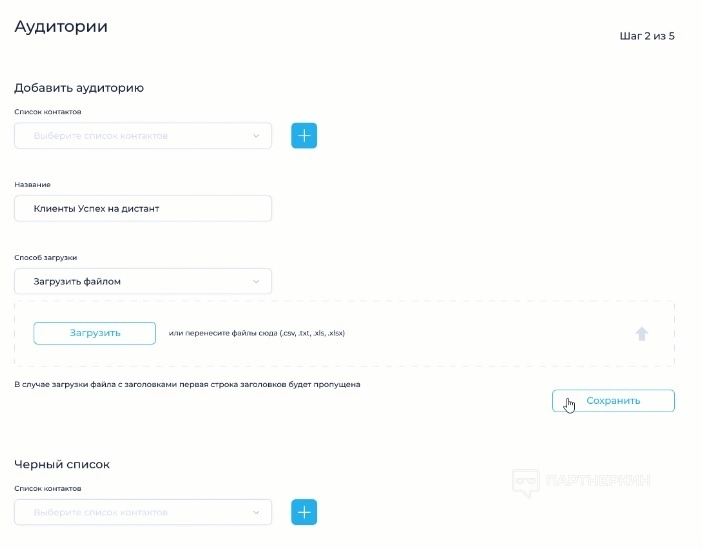Click the Аудитории page heading
Image resolution: width=701 pixels, height=550 pixels.
click(x=61, y=27)
